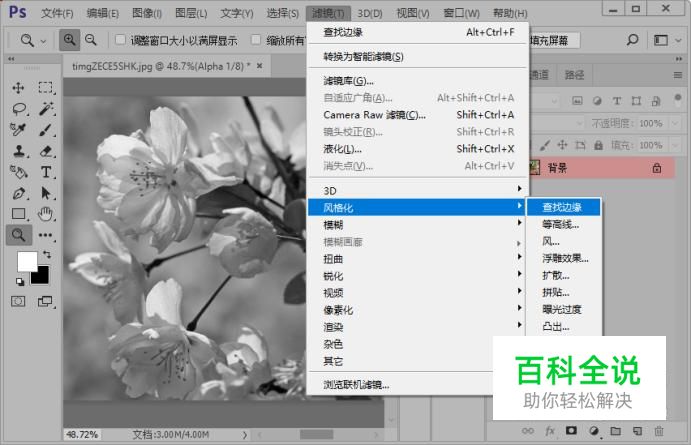
Task: Choose Zoom In in the options bar
Action: [x=70, y=40]
